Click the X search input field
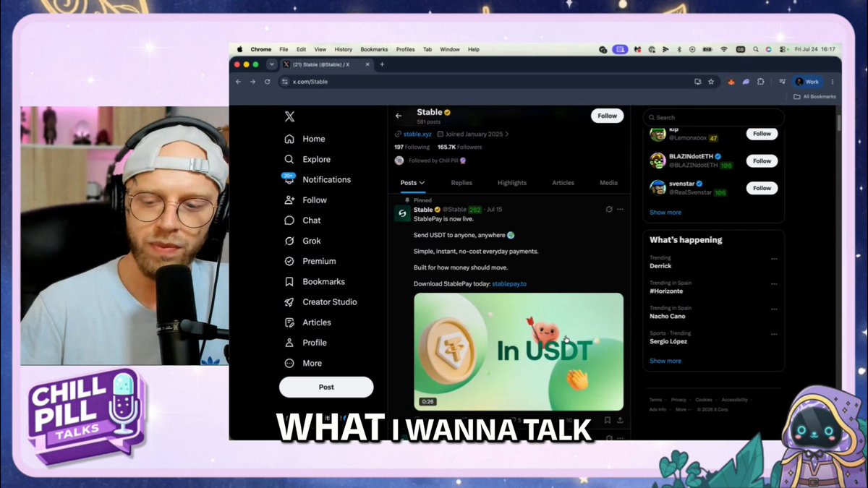868x488 pixels. [x=713, y=117]
